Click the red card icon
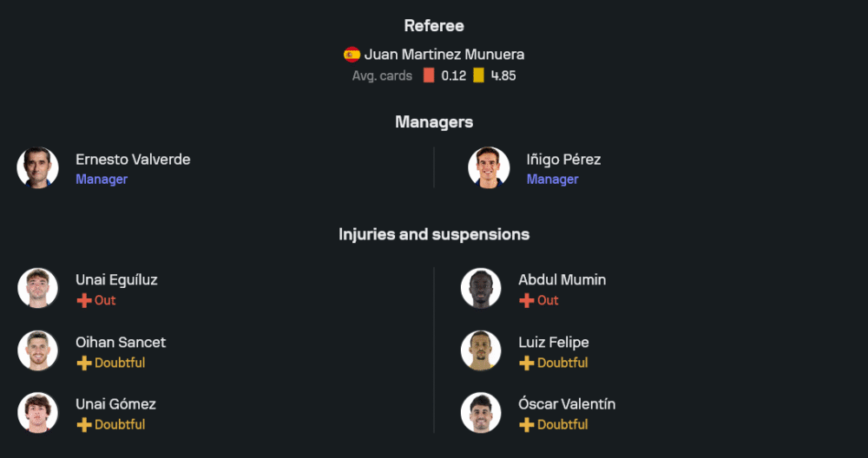This screenshot has height=458, width=868. pos(429,75)
